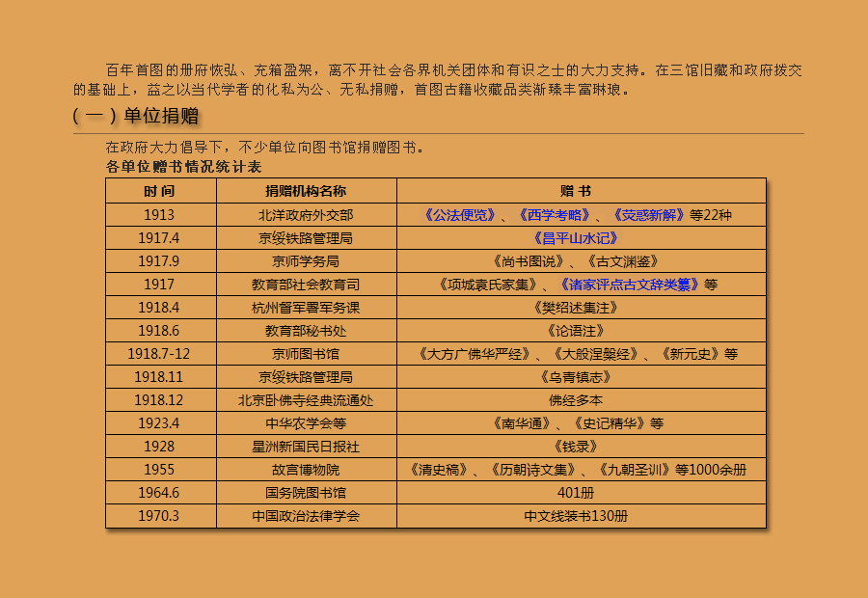Click 京绥铁路管理局 in the 1917.4 row
The image size is (868, 598).
tap(306, 238)
